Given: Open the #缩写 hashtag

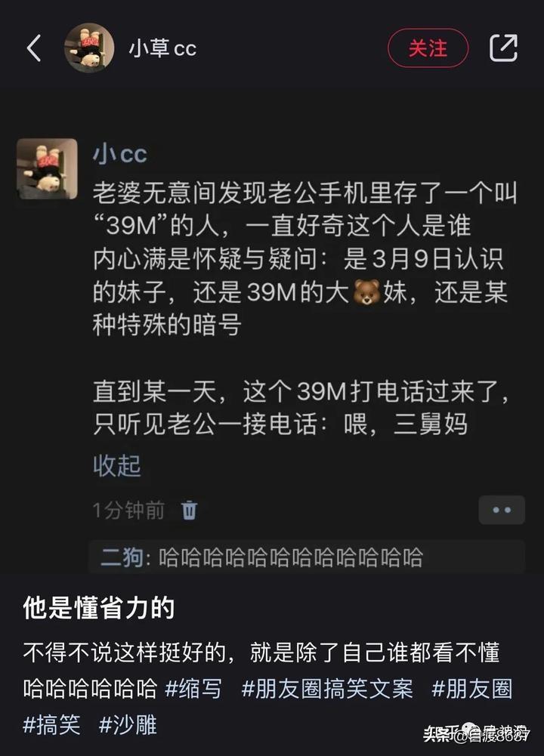Looking at the screenshot, I should [x=193, y=688].
